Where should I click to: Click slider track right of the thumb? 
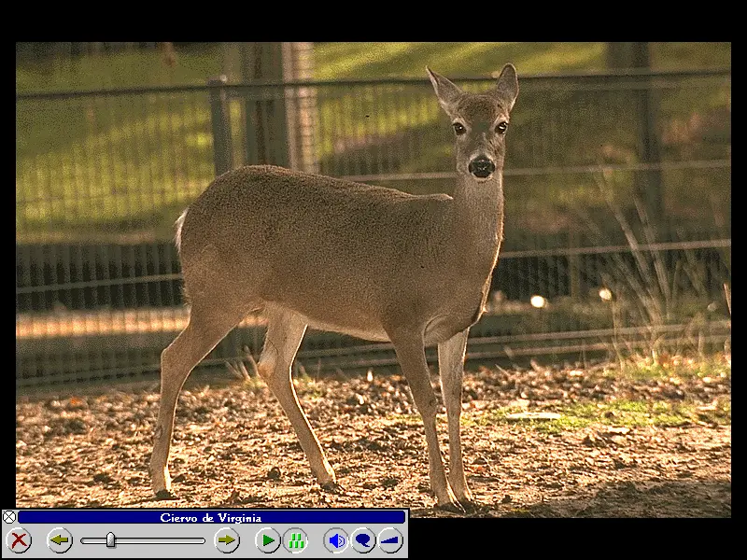(163, 540)
